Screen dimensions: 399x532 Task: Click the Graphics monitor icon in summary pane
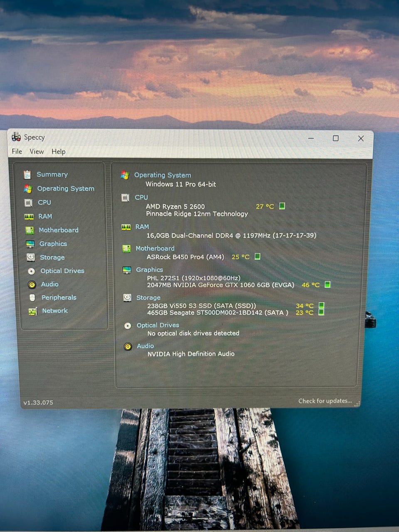point(127,270)
